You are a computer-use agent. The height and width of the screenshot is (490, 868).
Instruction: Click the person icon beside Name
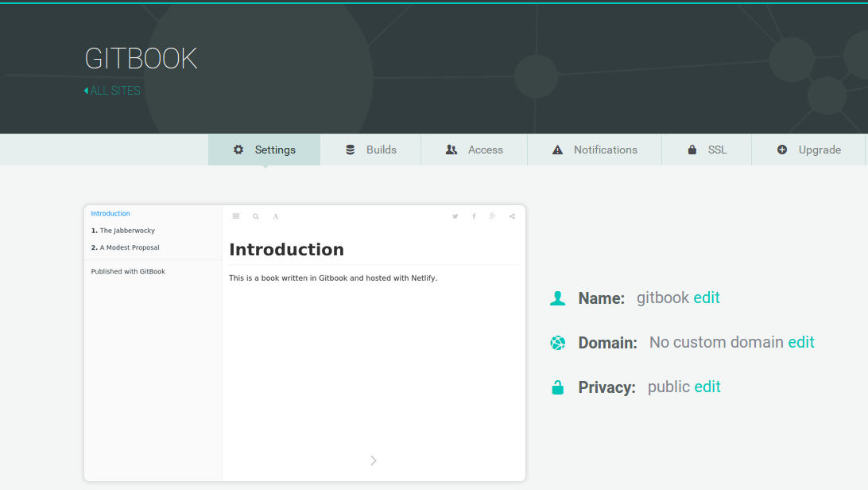pyautogui.click(x=557, y=298)
